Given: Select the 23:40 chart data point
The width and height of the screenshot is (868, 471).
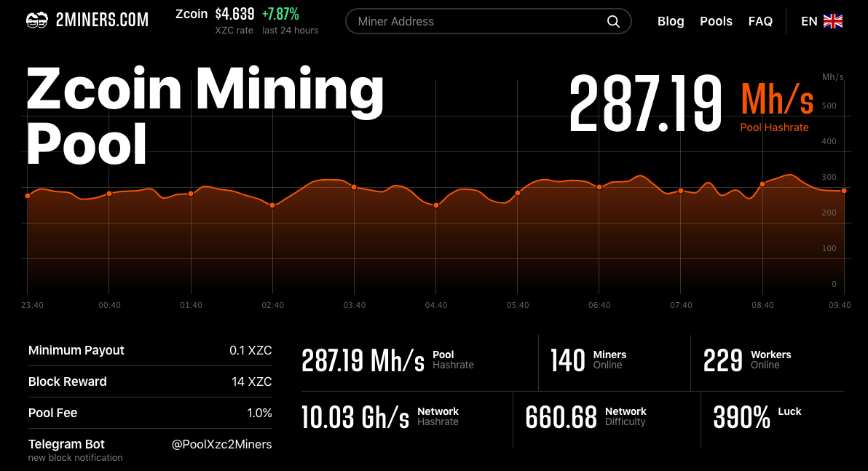Looking at the screenshot, I should 28,196.
